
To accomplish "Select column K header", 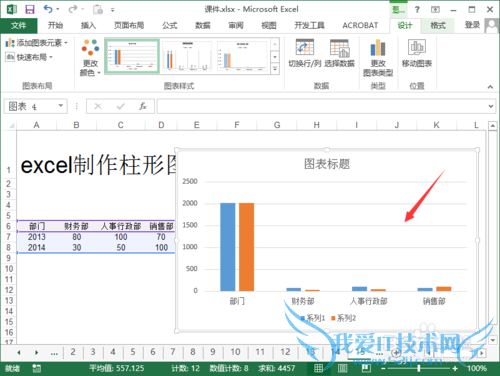I will click(436, 125).
